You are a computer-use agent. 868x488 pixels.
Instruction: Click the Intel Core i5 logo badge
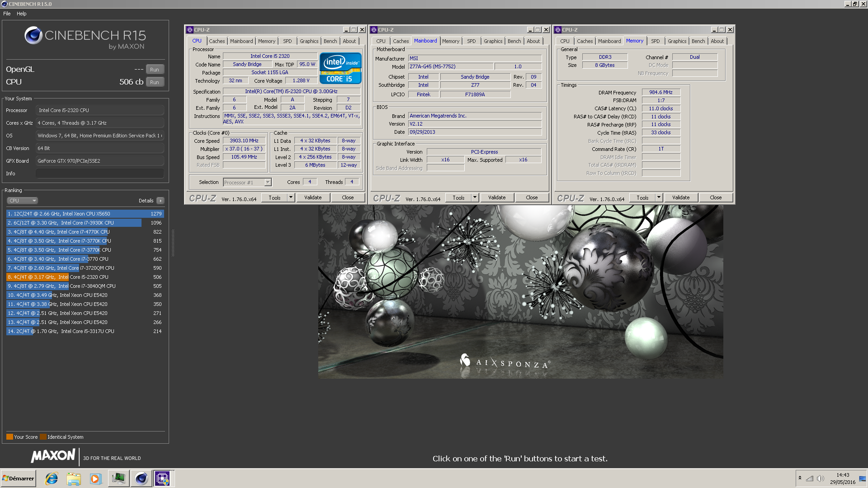[340, 68]
